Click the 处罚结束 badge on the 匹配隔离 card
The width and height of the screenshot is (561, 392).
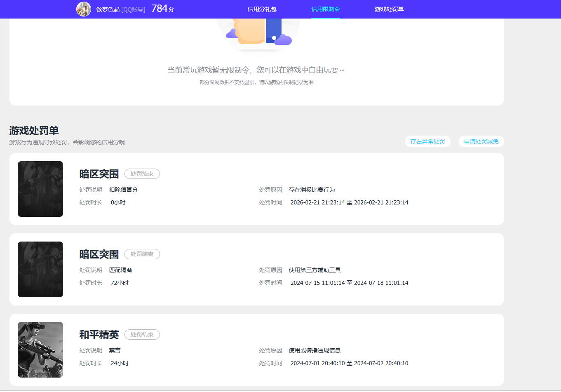click(x=142, y=254)
